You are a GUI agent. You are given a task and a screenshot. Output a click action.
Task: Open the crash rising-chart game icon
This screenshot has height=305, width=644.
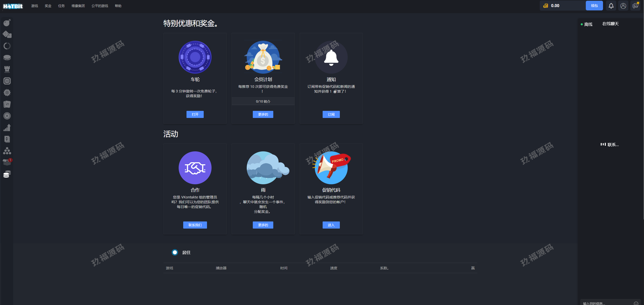tap(7, 128)
